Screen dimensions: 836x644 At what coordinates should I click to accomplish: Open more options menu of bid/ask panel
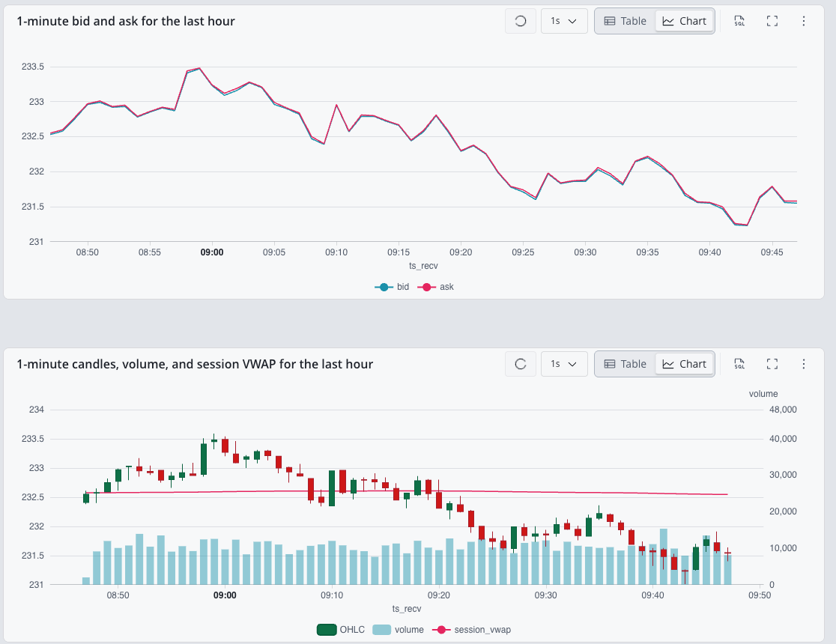pyautogui.click(x=804, y=21)
